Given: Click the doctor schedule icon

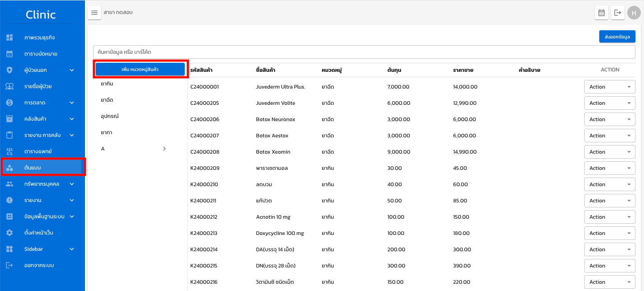Looking at the screenshot, I should [9, 151].
